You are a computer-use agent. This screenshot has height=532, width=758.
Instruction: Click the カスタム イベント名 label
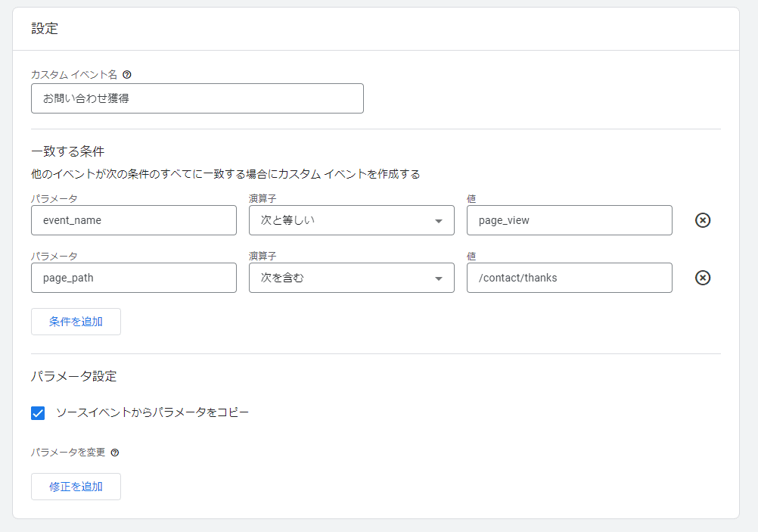(74, 74)
